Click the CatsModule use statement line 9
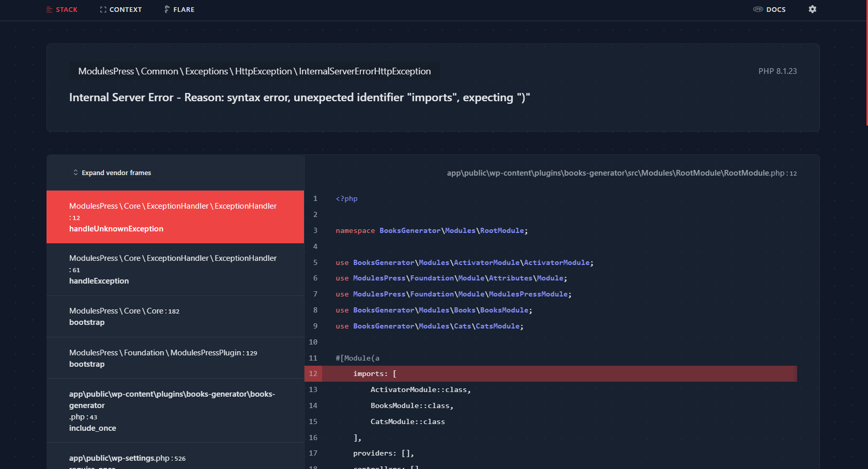 pos(430,326)
